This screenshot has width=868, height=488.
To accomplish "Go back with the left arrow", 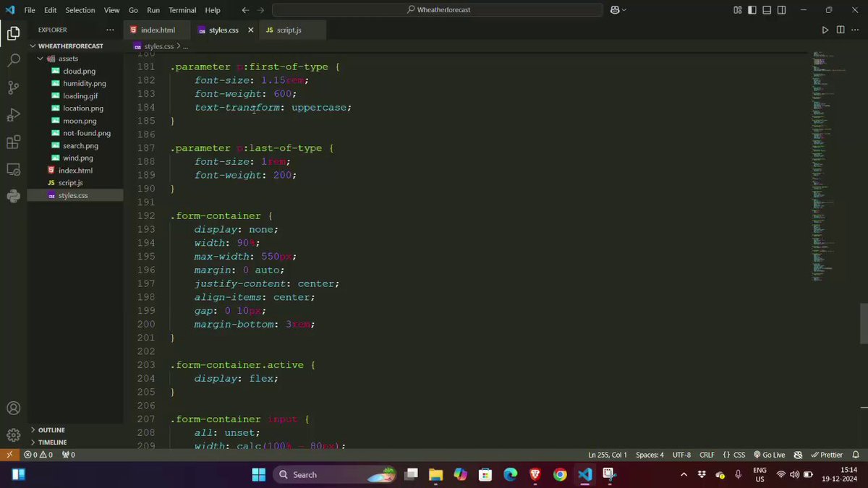I will (x=245, y=10).
